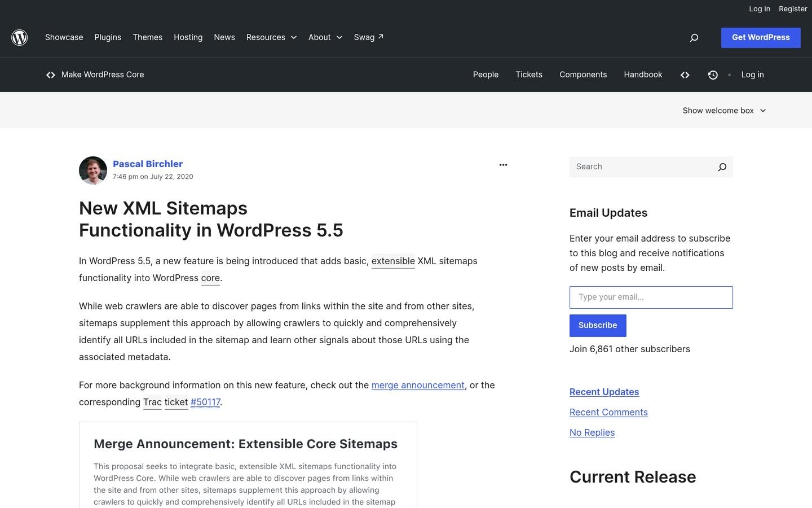812x508 pixels.
Task: Click the Type your email field
Action: (x=651, y=297)
